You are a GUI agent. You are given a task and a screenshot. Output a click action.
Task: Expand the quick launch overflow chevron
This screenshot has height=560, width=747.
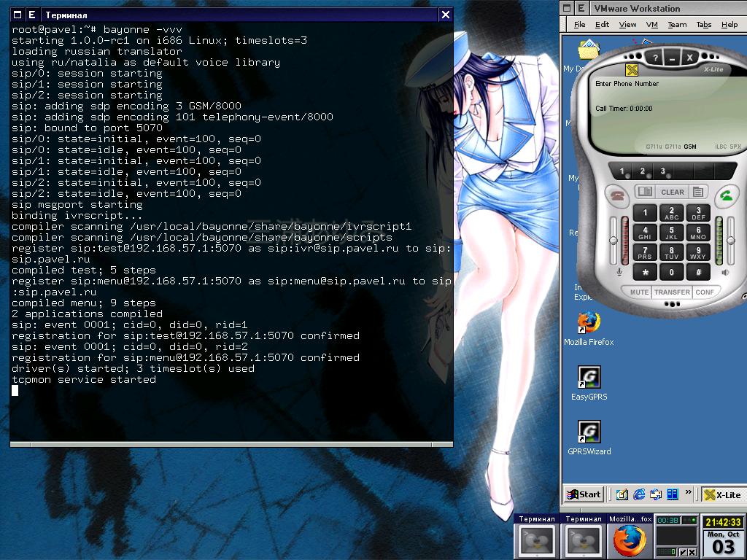[687, 494]
